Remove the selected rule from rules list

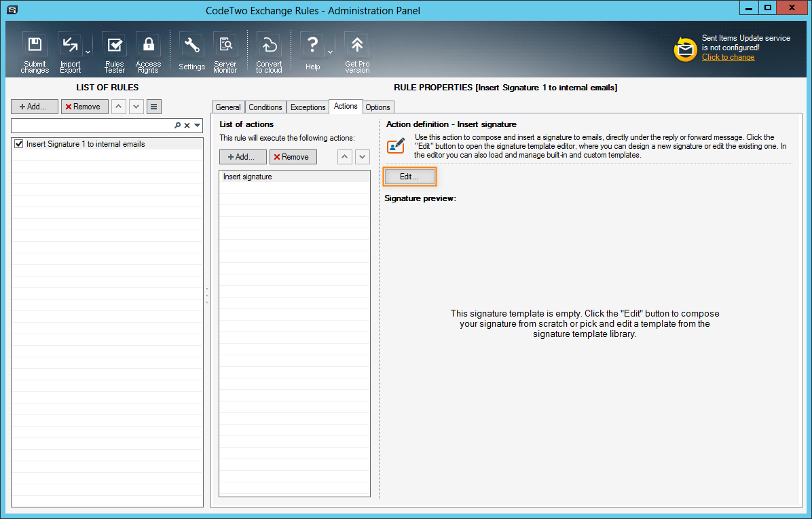click(84, 107)
